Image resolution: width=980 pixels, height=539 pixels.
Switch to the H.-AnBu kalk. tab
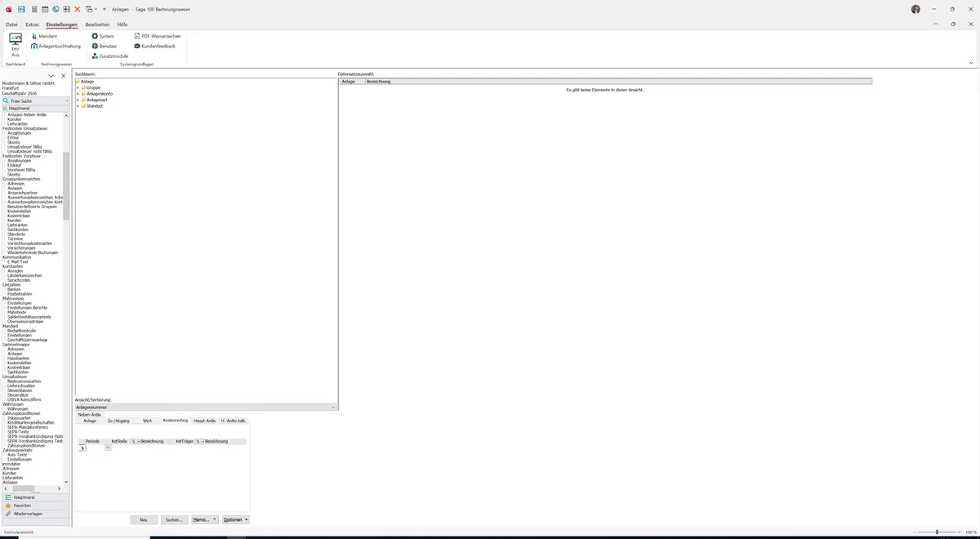(x=234, y=421)
